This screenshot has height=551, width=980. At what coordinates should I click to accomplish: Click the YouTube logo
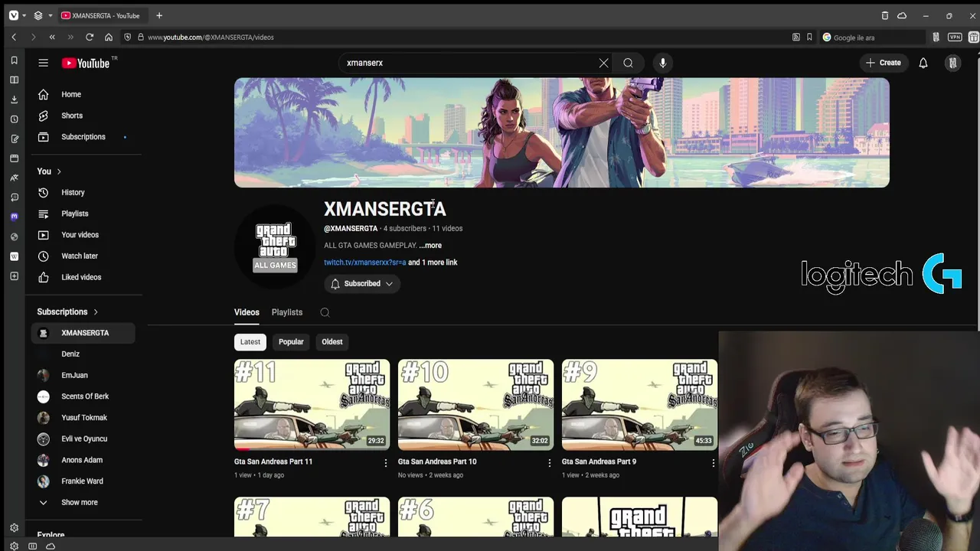coord(86,63)
